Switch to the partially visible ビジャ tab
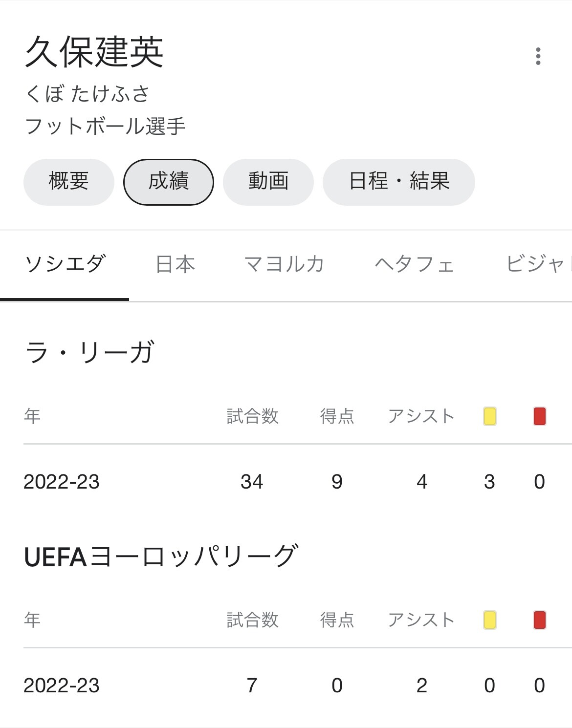The height and width of the screenshot is (728, 572). click(538, 264)
